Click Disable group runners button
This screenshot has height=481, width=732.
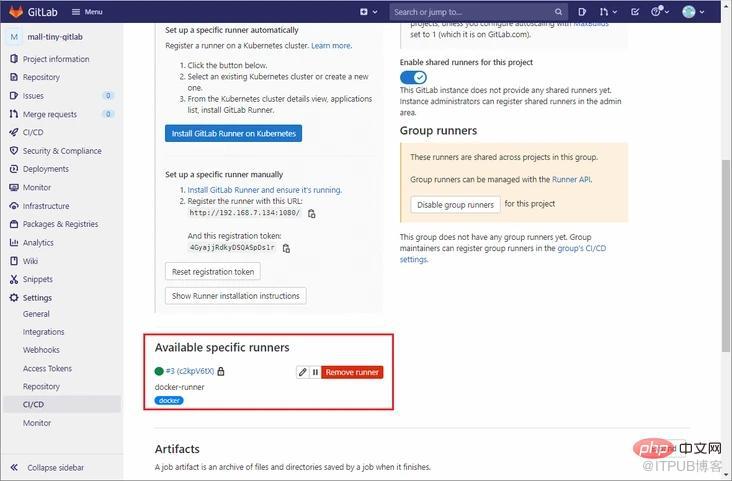coord(455,205)
